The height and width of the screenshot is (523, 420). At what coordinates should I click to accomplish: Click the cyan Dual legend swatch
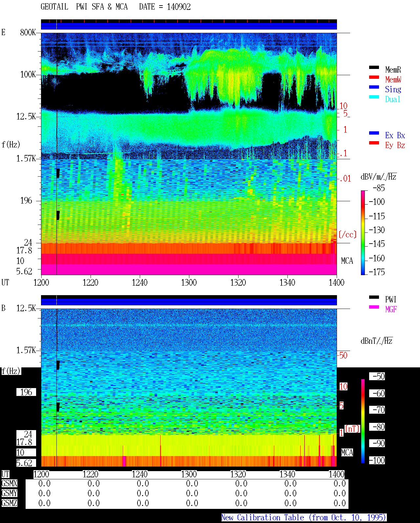(374, 97)
